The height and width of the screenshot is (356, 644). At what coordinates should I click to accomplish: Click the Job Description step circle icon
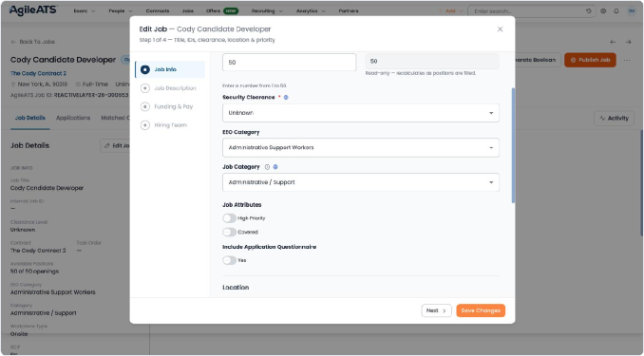[145, 88]
